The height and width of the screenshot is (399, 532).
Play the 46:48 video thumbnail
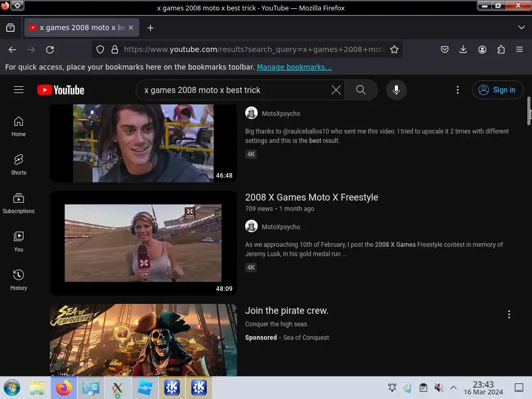[x=143, y=143]
